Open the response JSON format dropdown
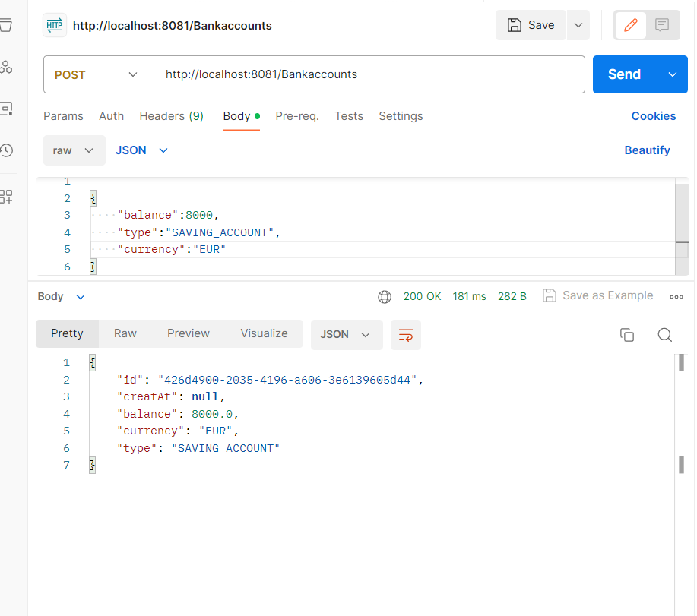The width and height of the screenshot is (697, 616). (347, 334)
